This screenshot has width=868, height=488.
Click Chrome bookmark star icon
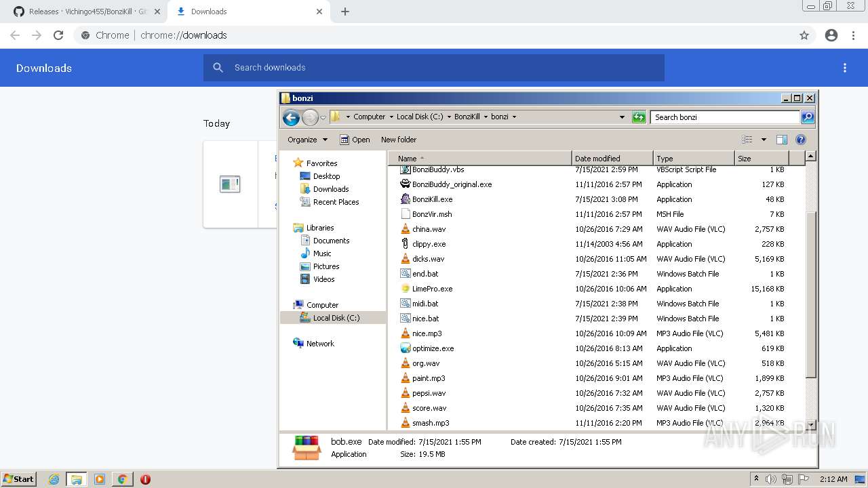[804, 35]
